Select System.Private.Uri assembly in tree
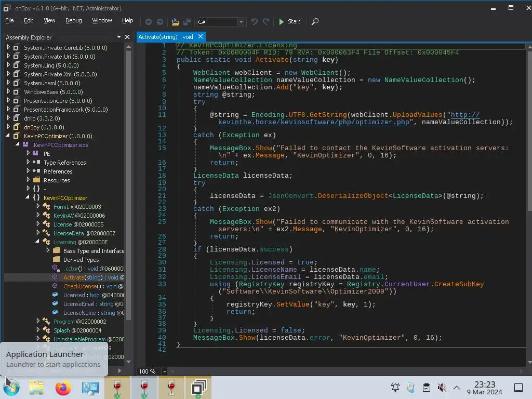 coord(59,57)
